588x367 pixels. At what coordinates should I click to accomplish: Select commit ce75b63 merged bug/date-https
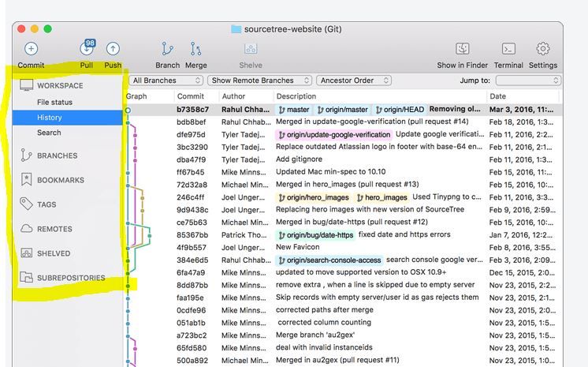(x=342, y=222)
